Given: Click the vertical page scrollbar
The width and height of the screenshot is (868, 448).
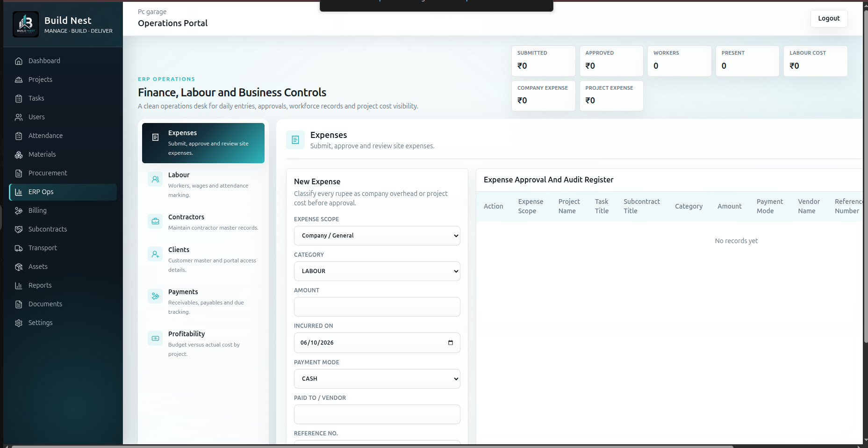Looking at the screenshot, I should point(866,178).
